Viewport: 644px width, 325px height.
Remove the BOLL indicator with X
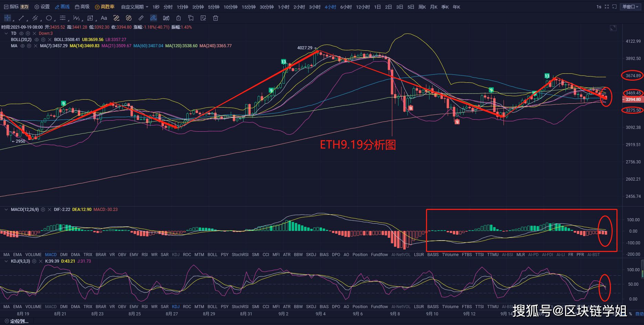click(50, 40)
